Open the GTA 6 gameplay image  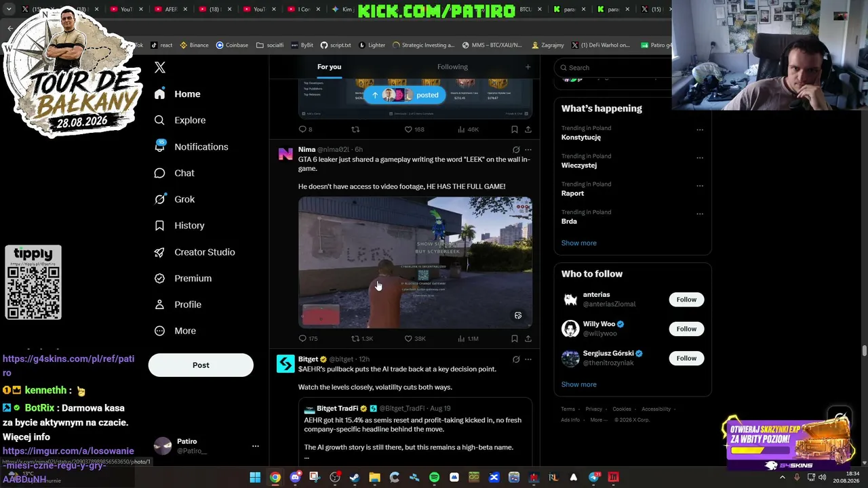click(415, 263)
